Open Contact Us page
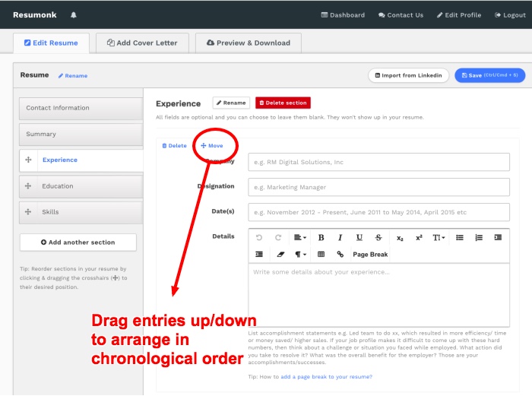Screen dimensions: 532x396 coord(401,15)
